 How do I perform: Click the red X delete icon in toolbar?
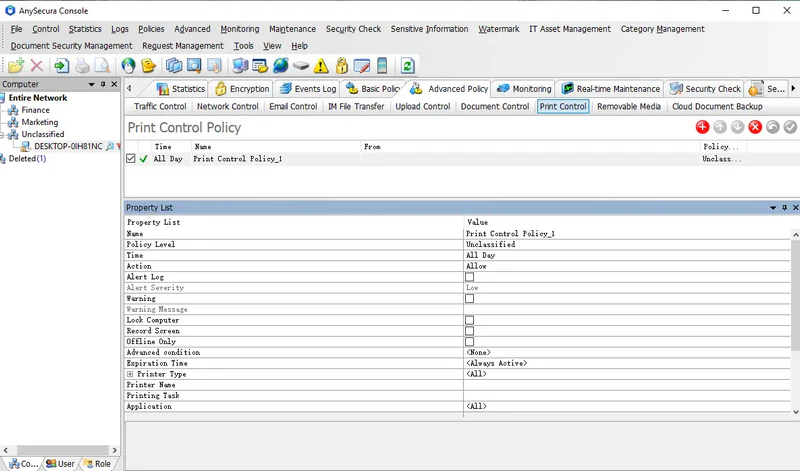[37, 65]
